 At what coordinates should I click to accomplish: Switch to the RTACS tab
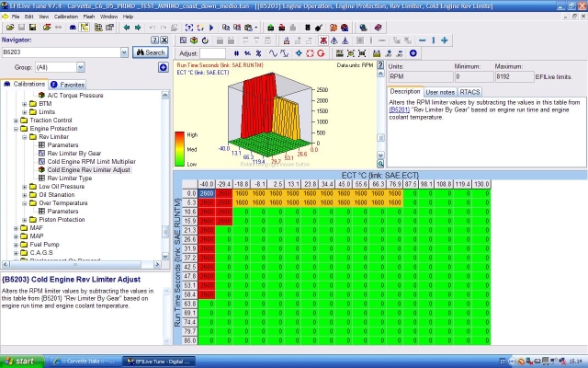tap(469, 92)
